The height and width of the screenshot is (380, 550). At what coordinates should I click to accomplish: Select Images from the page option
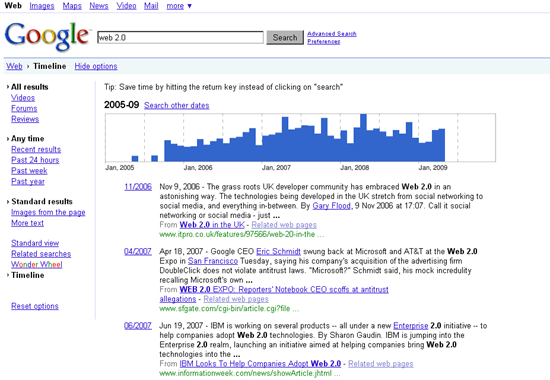[48, 212]
